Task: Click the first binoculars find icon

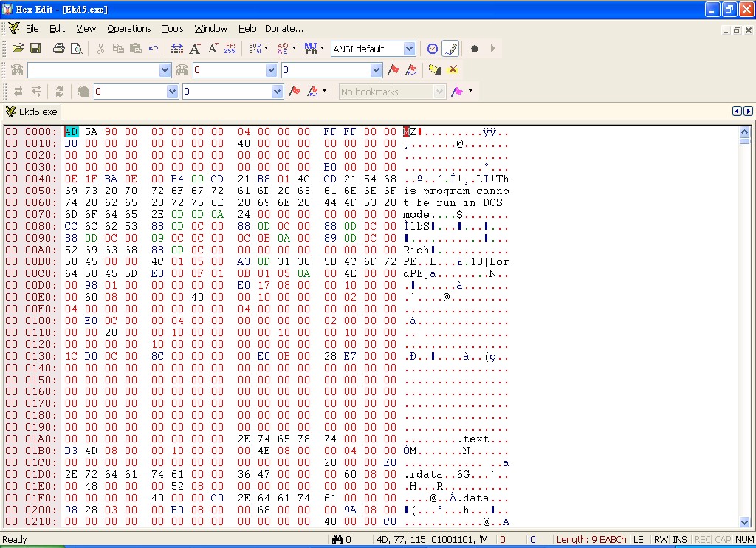Action: tap(18, 70)
